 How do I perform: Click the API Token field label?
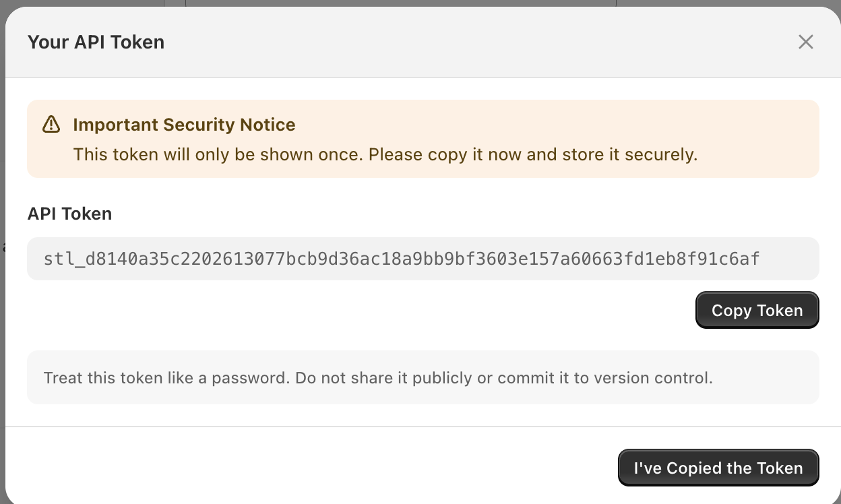click(x=69, y=214)
